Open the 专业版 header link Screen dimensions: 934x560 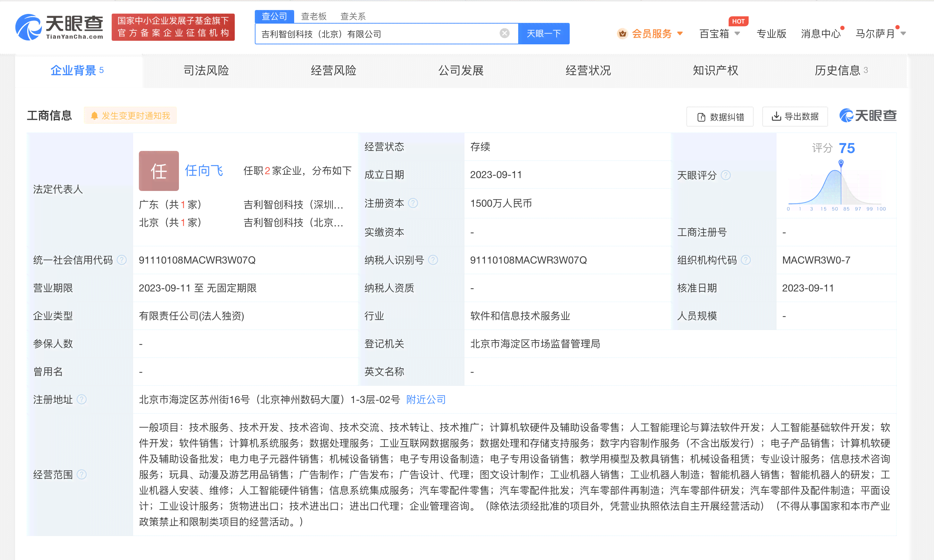pyautogui.click(x=771, y=34)
